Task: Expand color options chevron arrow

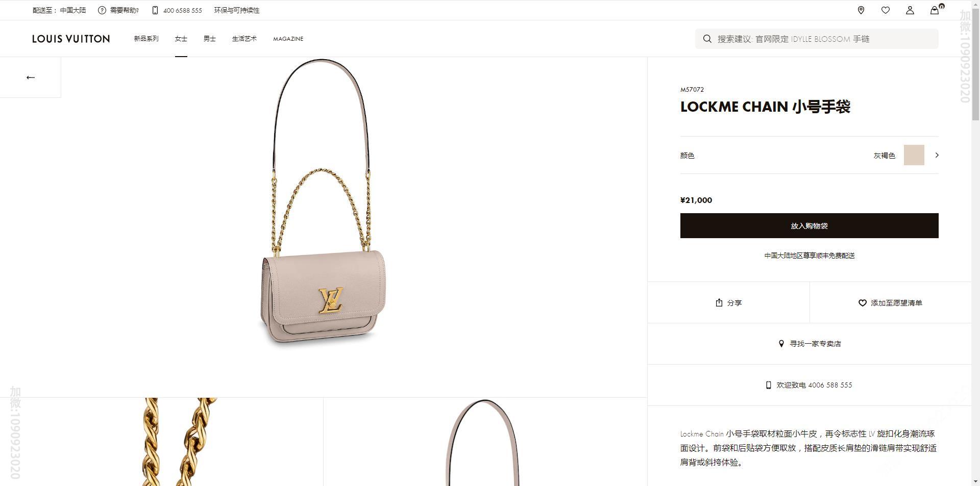Action: [937, 155]
